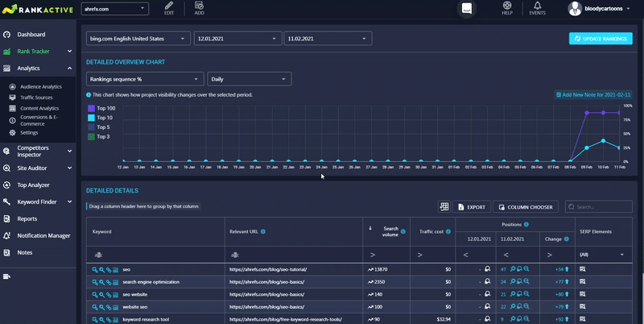This screenshot has height=324, width=644.
Task: Click the Top Analyzer sidebar icon
Action: click(x=7, y=185)
